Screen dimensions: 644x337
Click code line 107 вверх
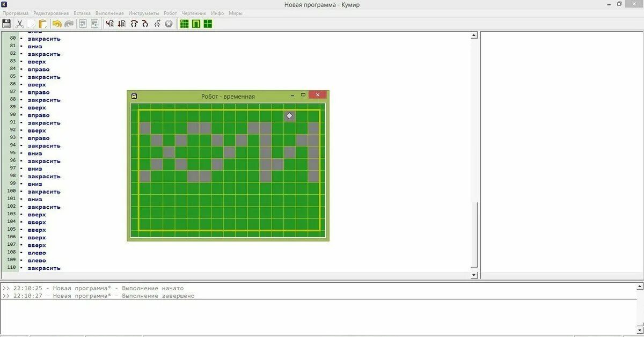pyautogui.click(x=37, y=245)
